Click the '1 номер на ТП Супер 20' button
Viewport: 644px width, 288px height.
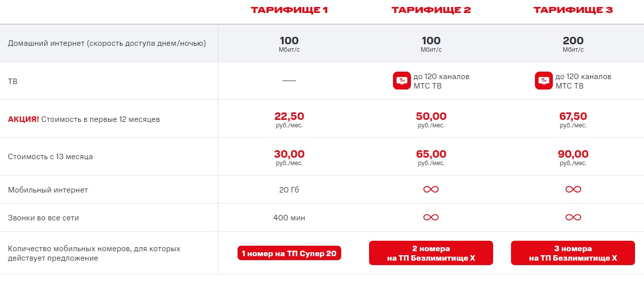289,254
